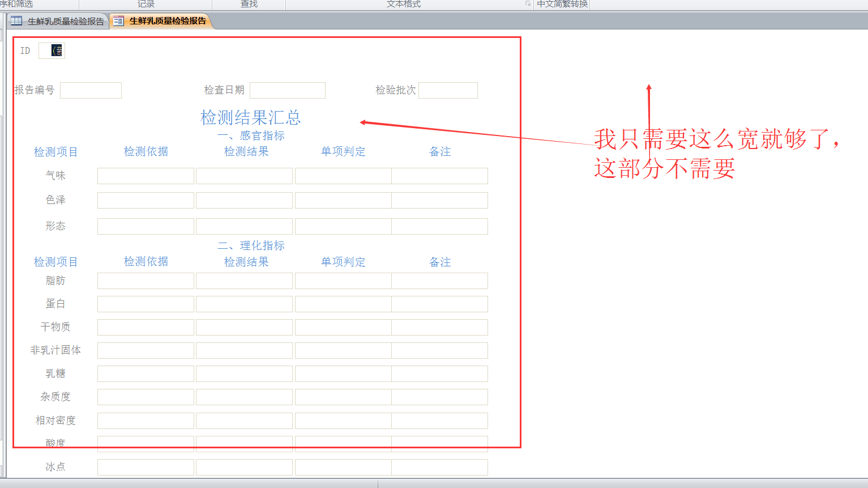Click the 检测依据 field for 杂质度
Image resolution: width=868 pixels, height=488 pixels.
click(146, 397)
